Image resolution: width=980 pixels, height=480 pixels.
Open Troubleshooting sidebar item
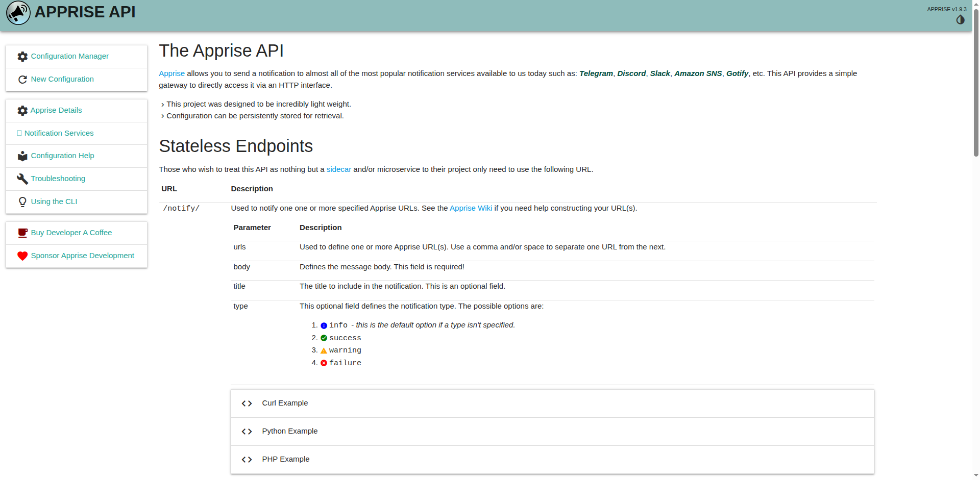point(77,179)
